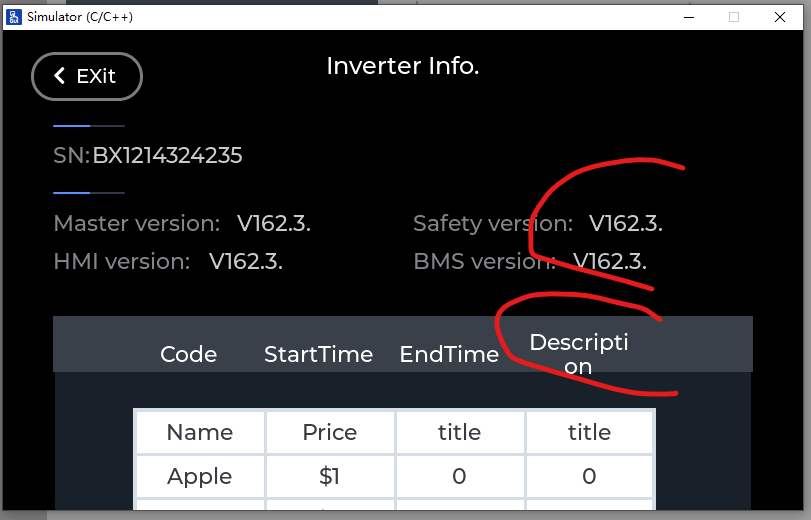The width and height of the screenshot is (811, 520).
Task: Click the maximize button of Simulator window
Action: pyautogui.click(x=734, y=17)
